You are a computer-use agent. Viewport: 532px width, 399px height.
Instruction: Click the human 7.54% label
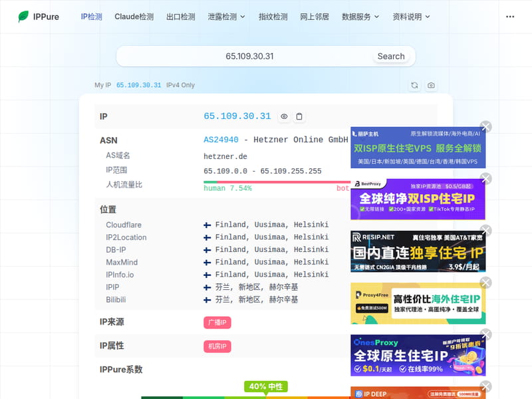(227, 188)
